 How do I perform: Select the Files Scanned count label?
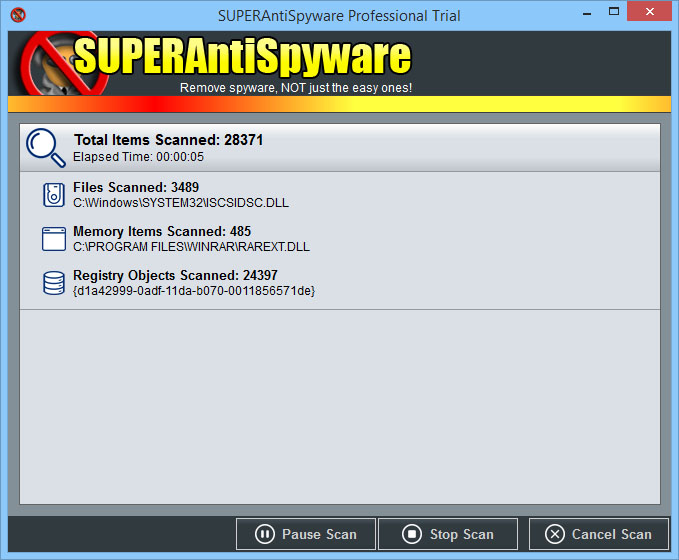tap(136, 187)
